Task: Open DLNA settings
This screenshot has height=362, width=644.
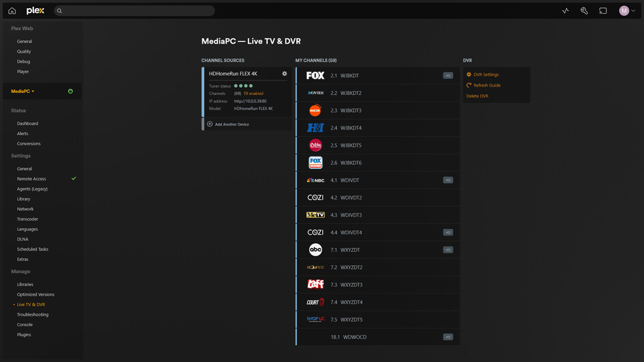Action: (x=23, y=239)
